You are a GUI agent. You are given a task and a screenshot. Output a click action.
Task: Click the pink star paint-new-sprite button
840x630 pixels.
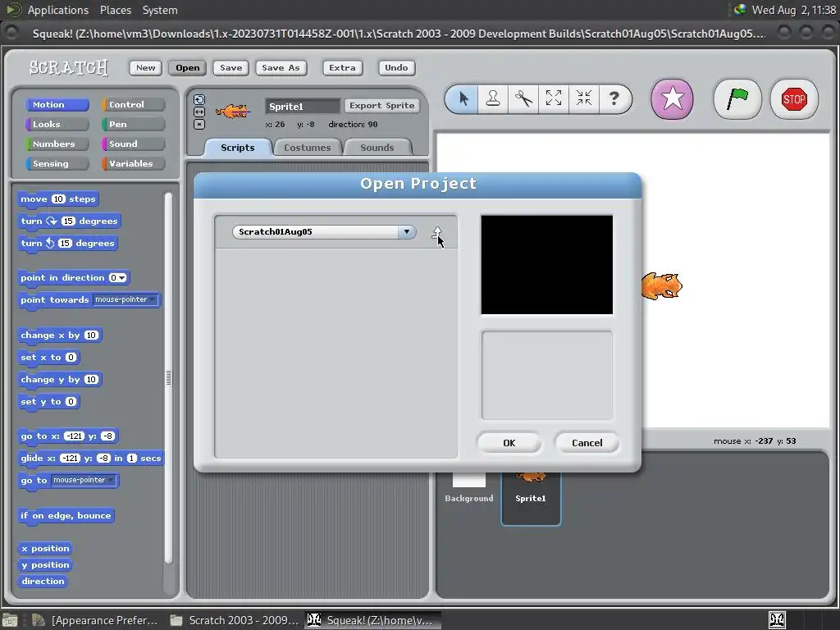coord(673,99)
